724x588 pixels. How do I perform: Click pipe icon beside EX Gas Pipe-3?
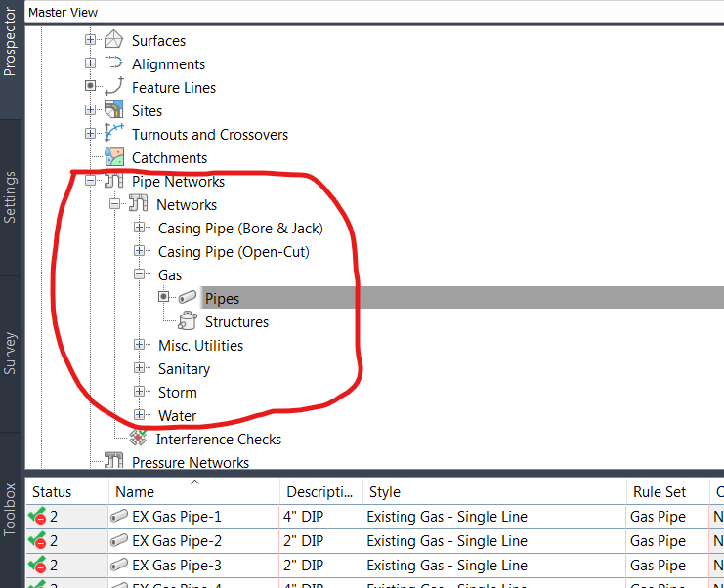click(119, 565)
